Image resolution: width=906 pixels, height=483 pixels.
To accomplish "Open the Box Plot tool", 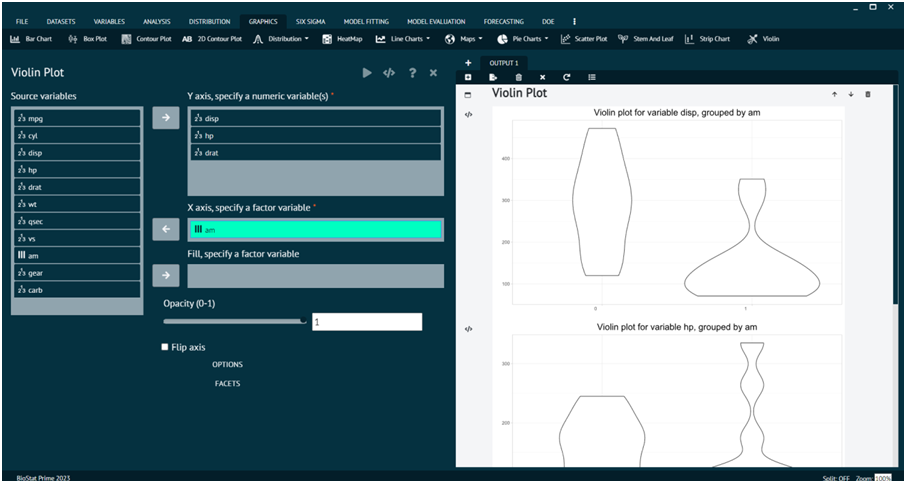I will [87, 39].
